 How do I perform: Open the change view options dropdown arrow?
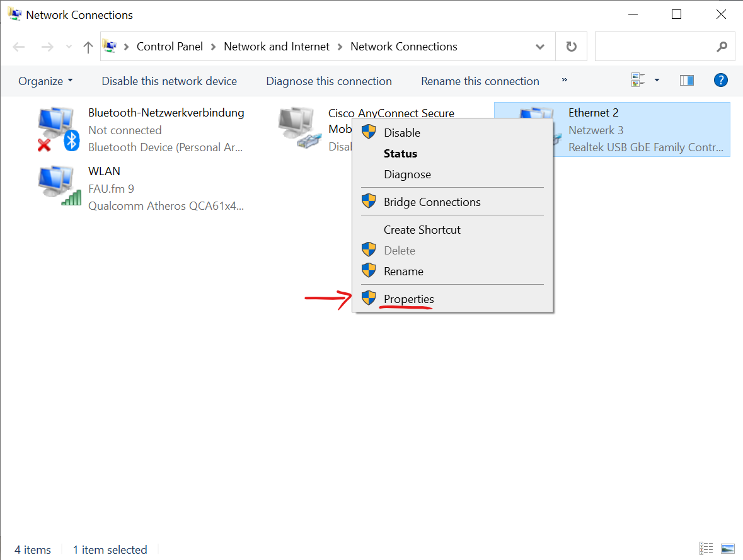657,81
